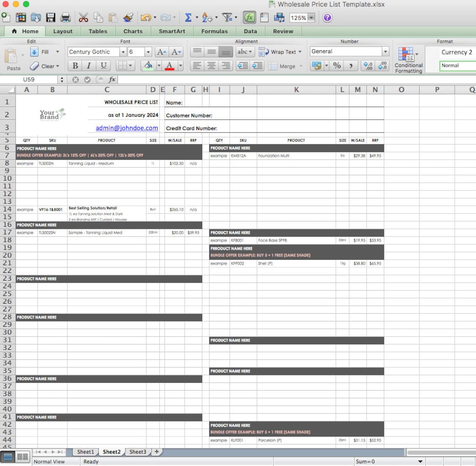Switch to Page Layout view button
The height and width of the screenshot is (466, 476).
tap(22, 457)
